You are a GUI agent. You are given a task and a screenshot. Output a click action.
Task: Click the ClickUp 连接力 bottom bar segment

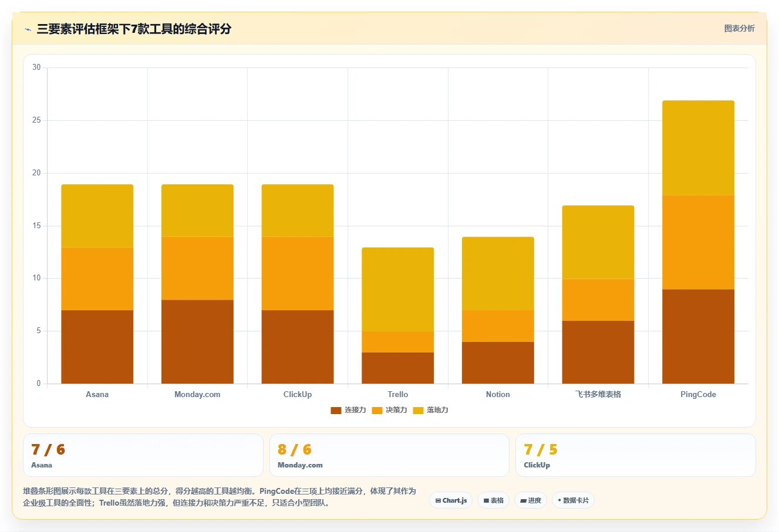298,347
